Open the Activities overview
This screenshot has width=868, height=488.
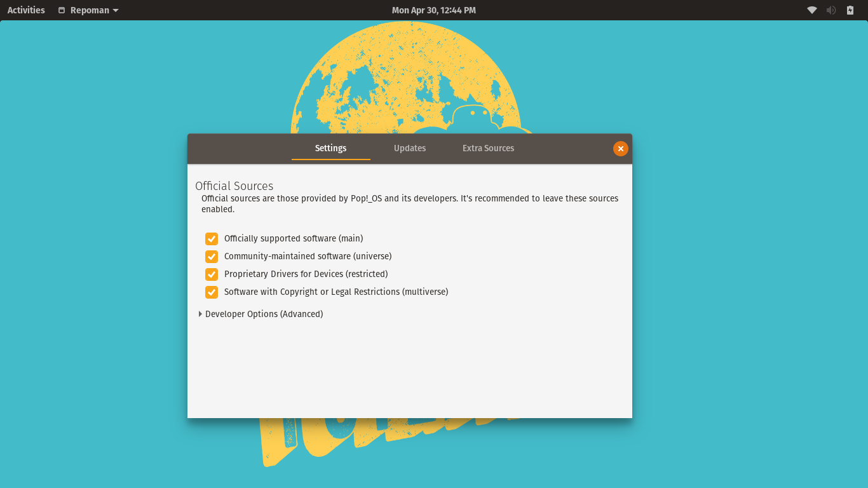point(26,10)
